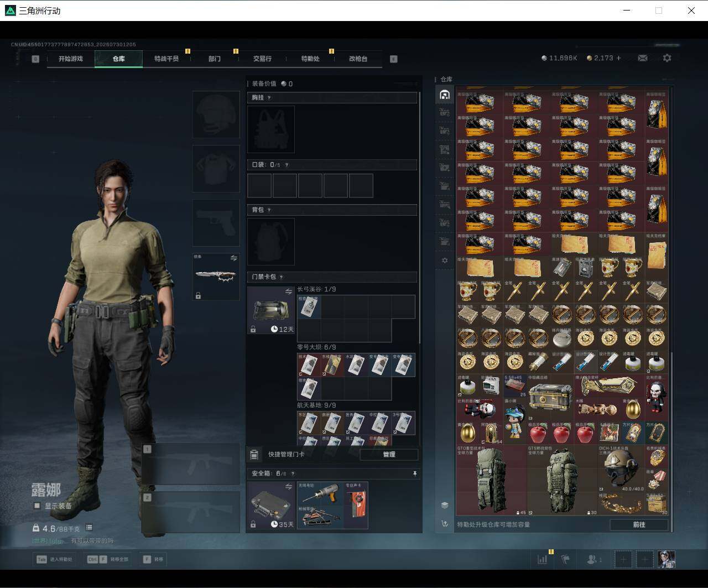Screen dimensions: 708x588
Task: Open the 特战干员 tab
Action: (166, 59)
